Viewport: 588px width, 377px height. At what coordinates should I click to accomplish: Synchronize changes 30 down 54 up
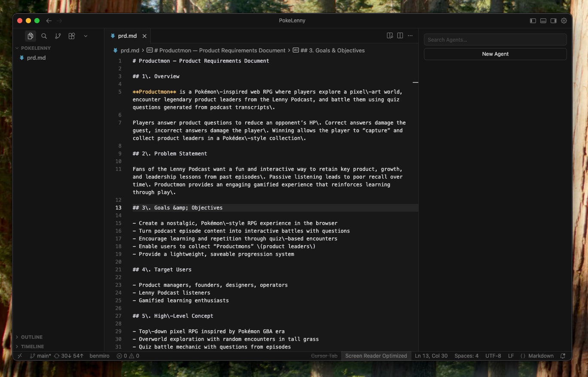pos(69,356)
